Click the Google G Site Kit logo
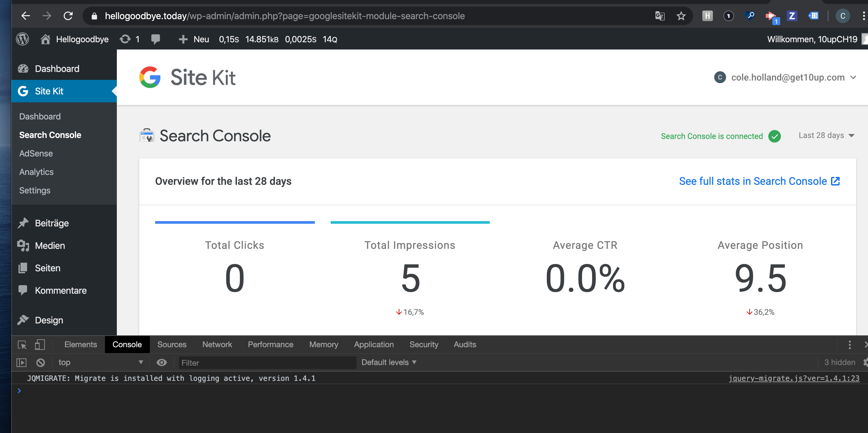The height and width of the screenshot is (433, 868). pos(150,77)
